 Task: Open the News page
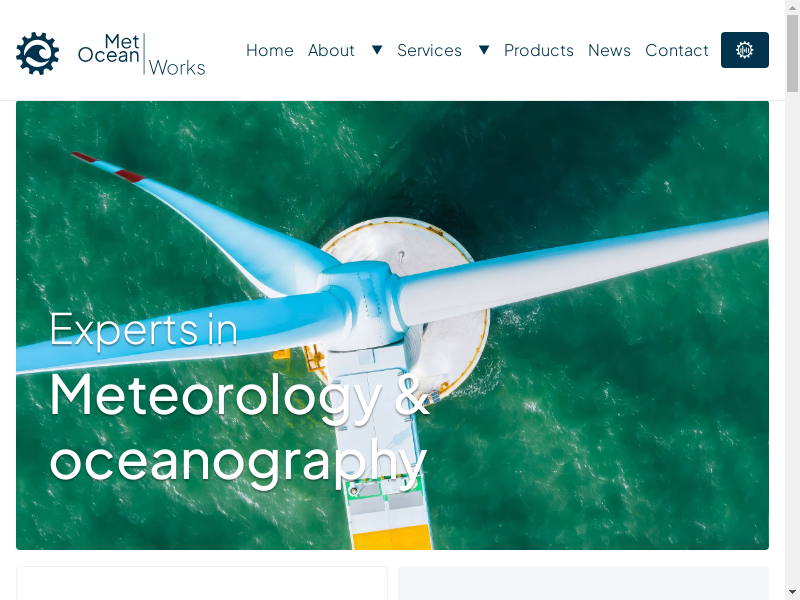tap(609, 51)
